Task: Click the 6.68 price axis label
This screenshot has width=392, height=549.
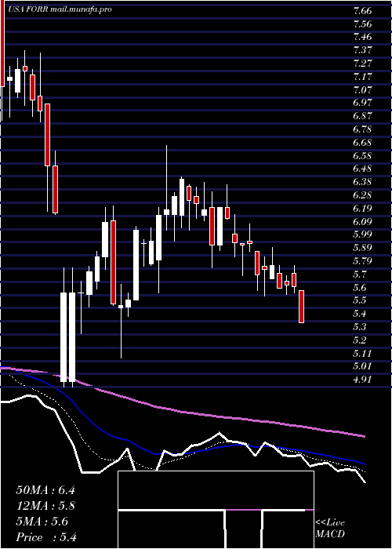Action: click(362, 143)
